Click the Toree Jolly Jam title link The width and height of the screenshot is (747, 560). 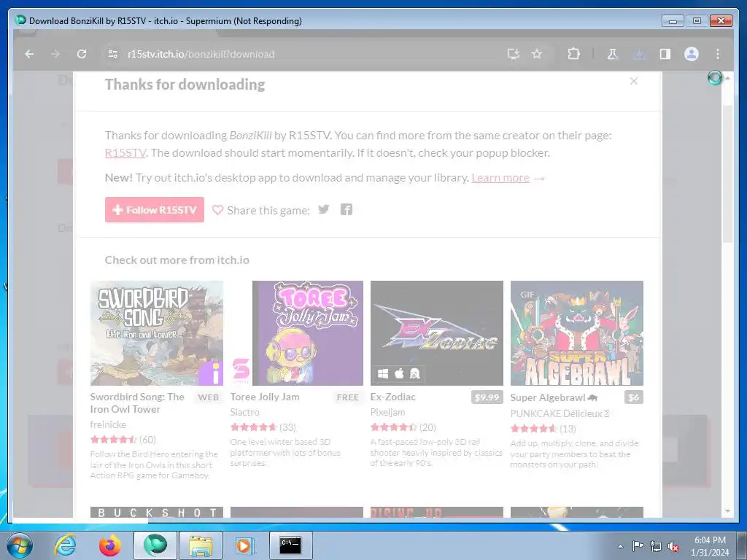(265, 397)
